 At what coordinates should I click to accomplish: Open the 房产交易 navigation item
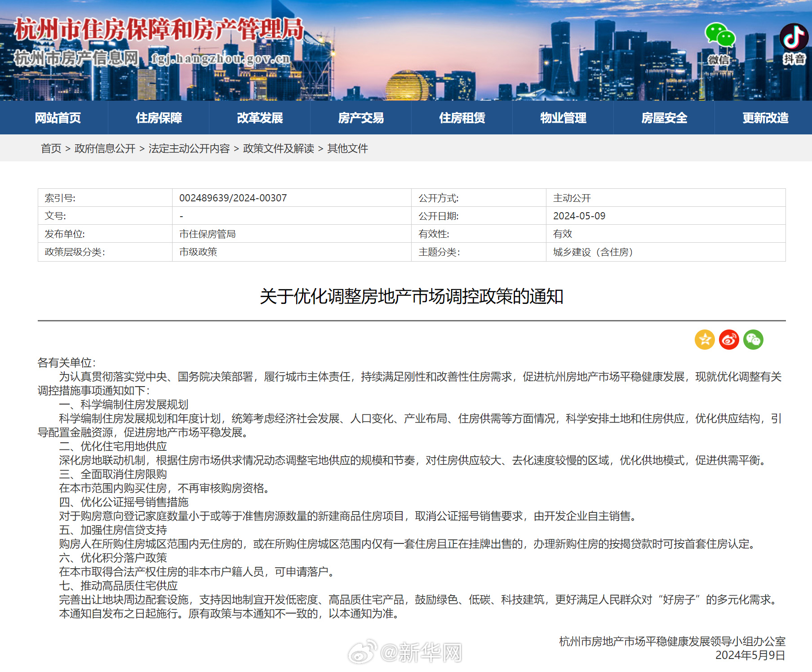tap(361, 118)
